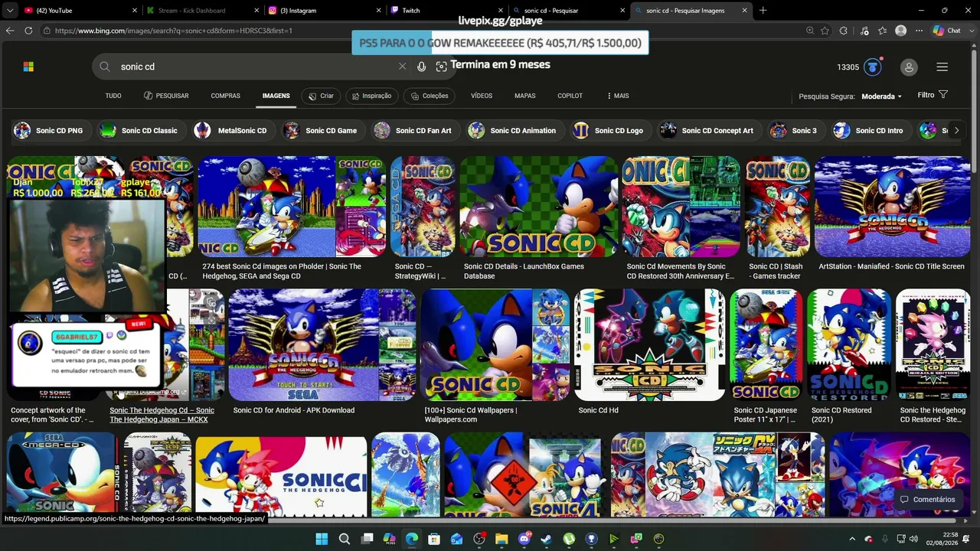Click the Inspiração button
This screenshot has width=980, height=551.
coord(371,96)
